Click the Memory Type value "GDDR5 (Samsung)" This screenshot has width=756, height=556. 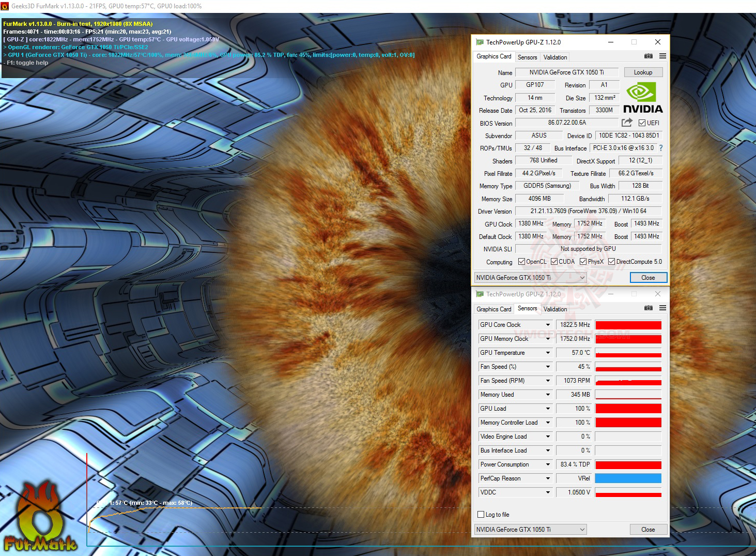pyautogui.click(x=547, y=186)
